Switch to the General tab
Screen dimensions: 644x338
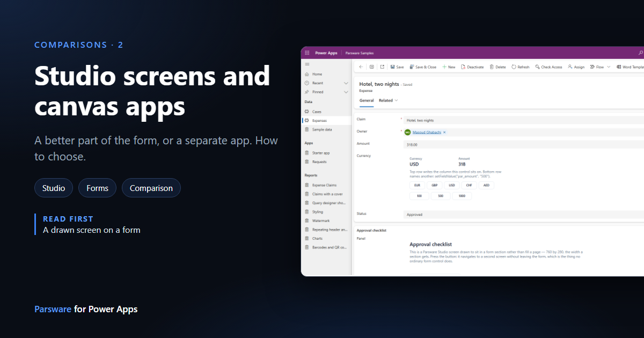(x=367, y=100)
